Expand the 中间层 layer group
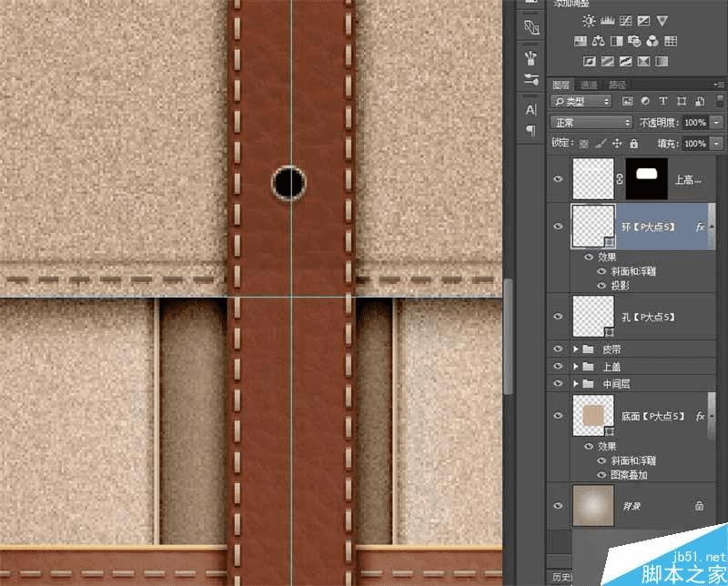The height and width of the screenshot is (586, 728). pos(575,384)
